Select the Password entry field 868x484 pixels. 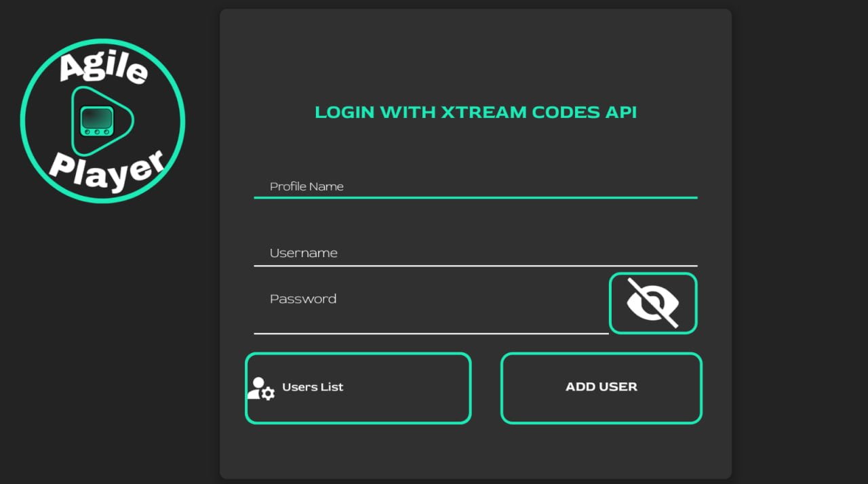(x=431, y=312)
